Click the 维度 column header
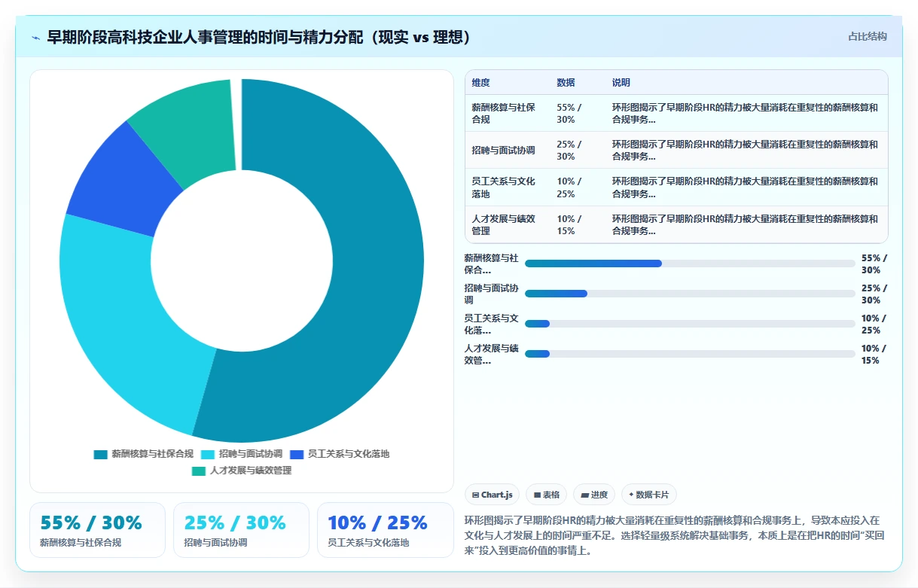 480,83
